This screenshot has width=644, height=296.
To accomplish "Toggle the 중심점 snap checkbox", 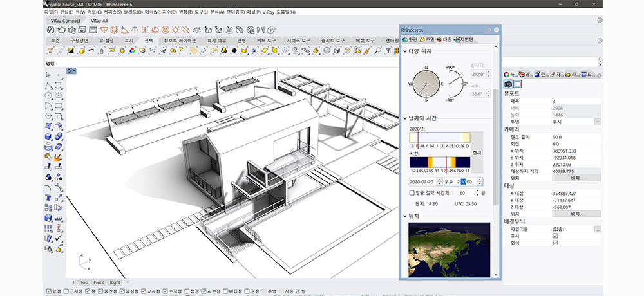I will click(122, 291).
